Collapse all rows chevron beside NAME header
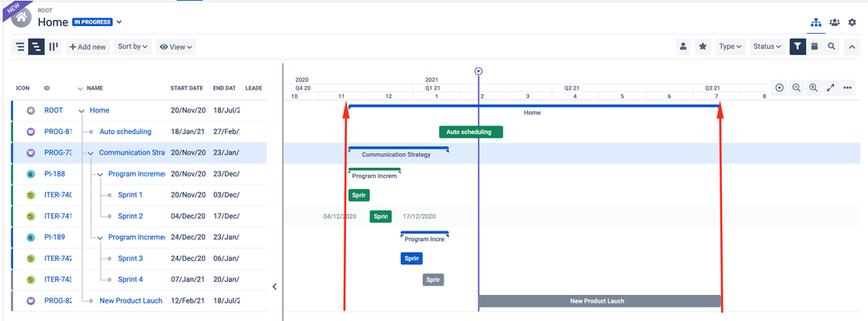The width and height of the screenshot is (868, 321). 80,89
